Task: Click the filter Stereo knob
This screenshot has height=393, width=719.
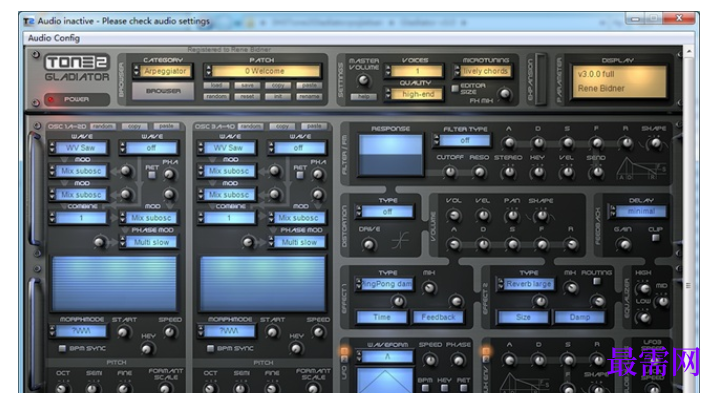Action: [509, 172]
